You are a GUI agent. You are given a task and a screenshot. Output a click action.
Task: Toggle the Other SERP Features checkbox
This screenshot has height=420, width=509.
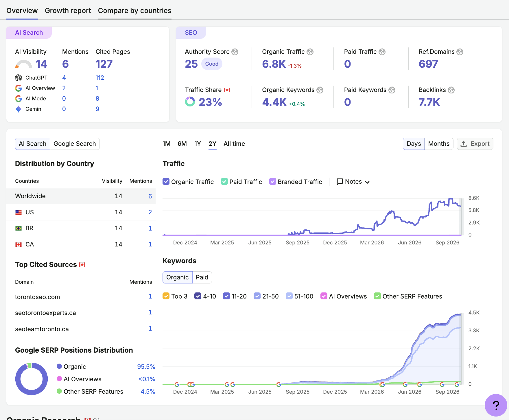[377, 296]
